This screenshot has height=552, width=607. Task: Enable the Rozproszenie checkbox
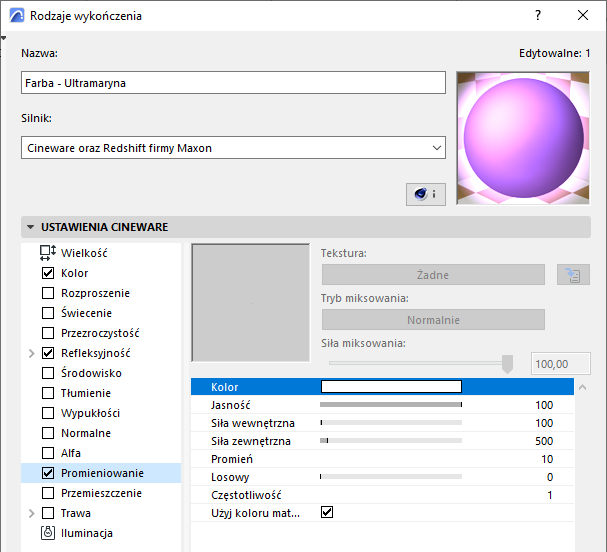(x=48, y=293)
